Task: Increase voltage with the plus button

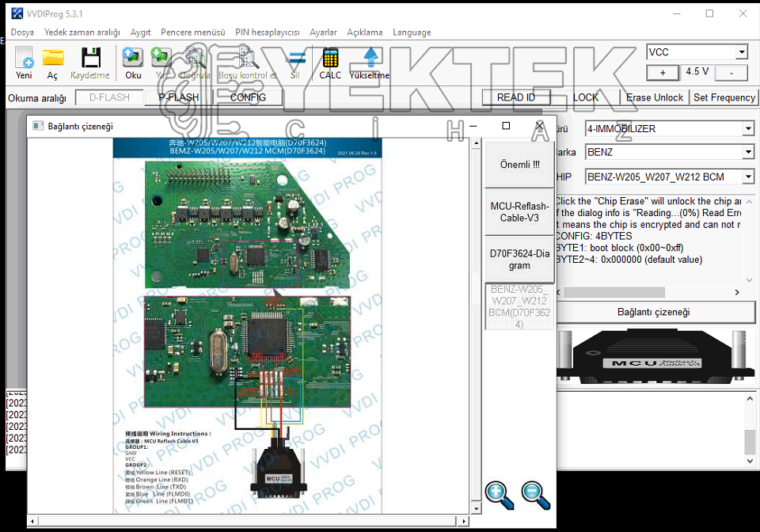Action: point(663,73)
